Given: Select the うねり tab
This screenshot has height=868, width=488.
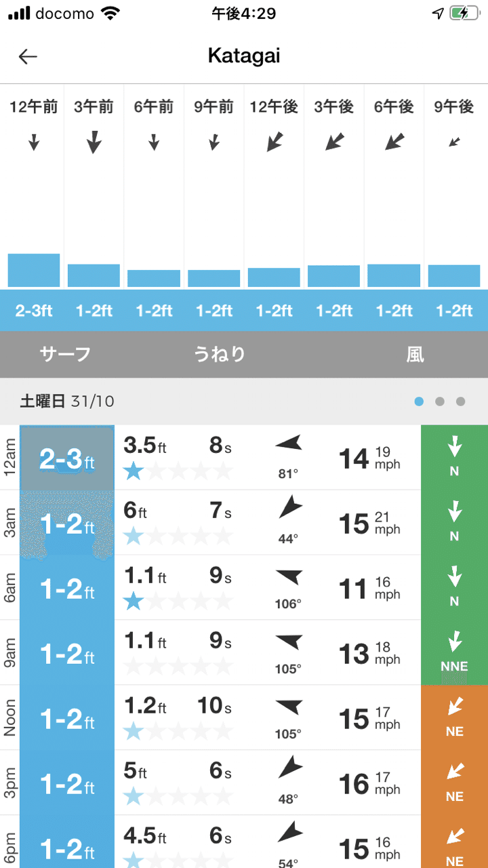Looking at the screenshot, I should 220,354.
